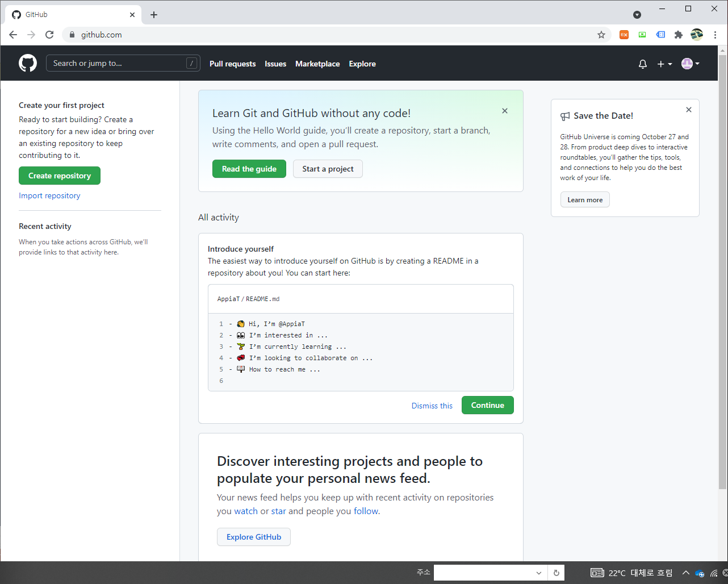This screenshot has width=728, height=584.
Task: Open the taskbar address dropdown arrow
Action: coord(539,573)
